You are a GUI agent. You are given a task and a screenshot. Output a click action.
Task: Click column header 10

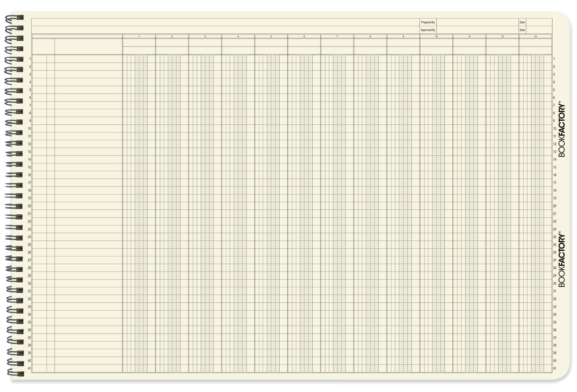pos(436,37)
